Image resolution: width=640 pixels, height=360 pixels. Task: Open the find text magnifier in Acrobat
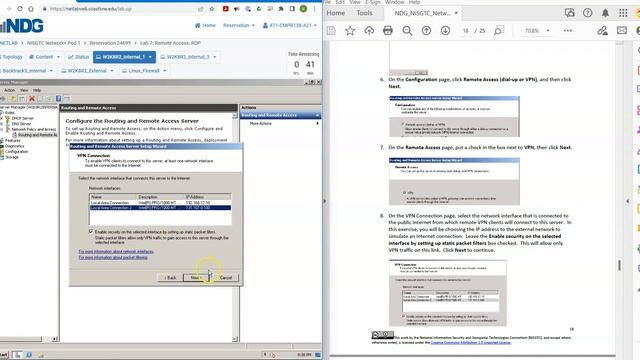498,31
